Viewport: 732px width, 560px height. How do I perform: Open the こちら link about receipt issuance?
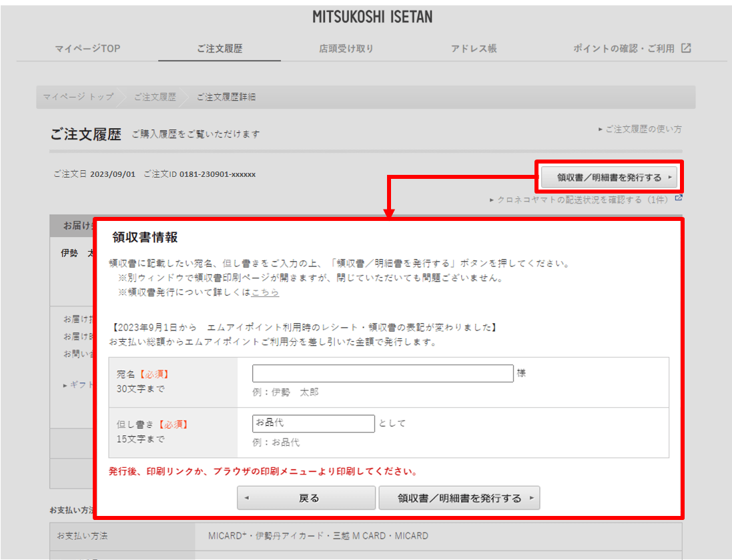pos(265,292)
